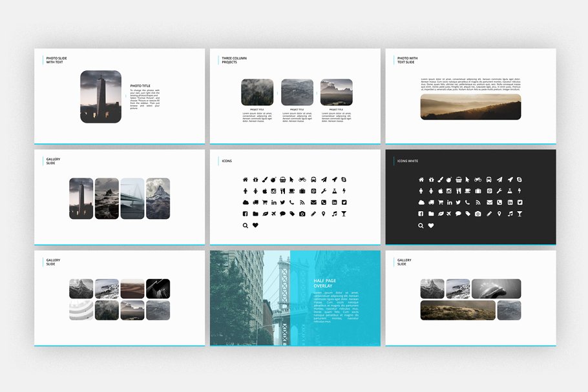Select the Three Column Projects slide

click(297, 96)
